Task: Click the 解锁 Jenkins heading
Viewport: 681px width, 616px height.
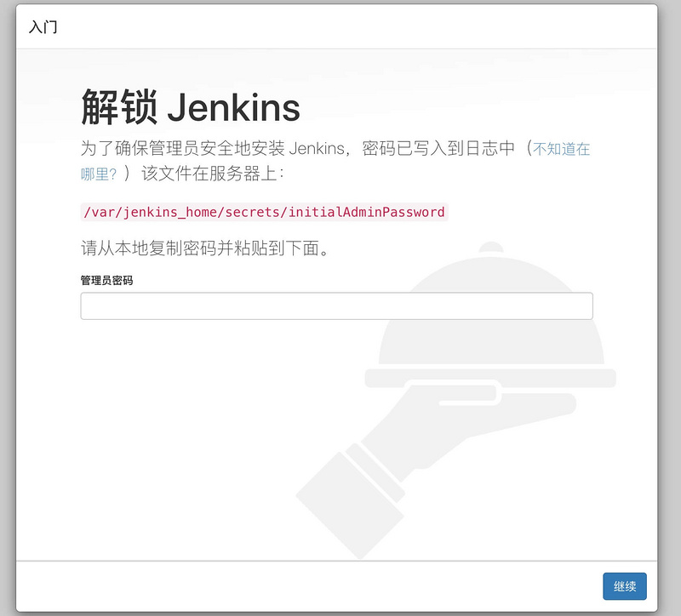Action: point(190,107)
